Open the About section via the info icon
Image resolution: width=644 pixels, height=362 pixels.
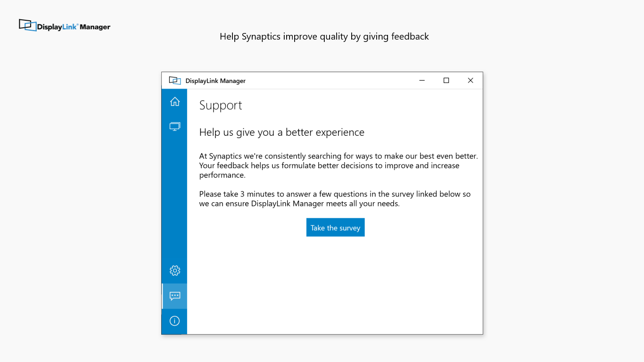click(174, 321)
